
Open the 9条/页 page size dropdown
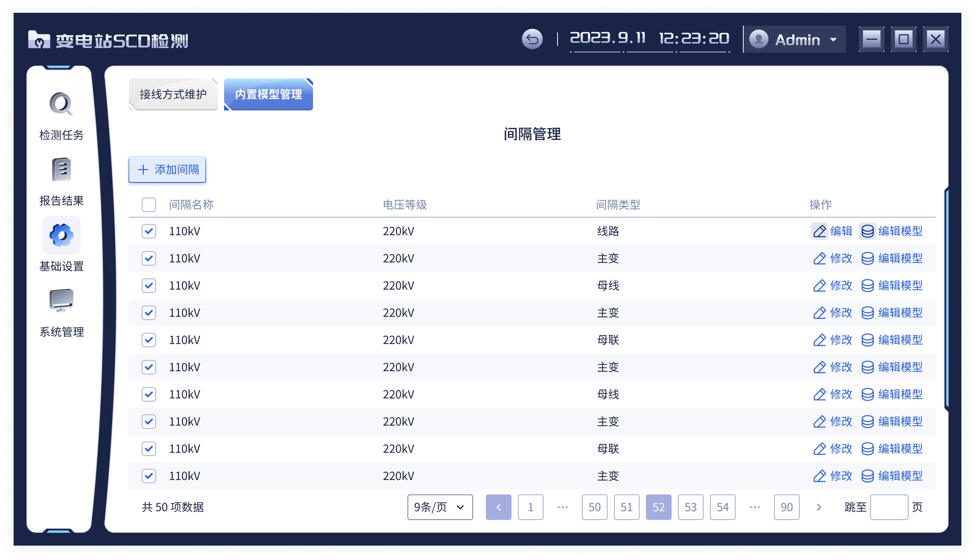(440, 507)
